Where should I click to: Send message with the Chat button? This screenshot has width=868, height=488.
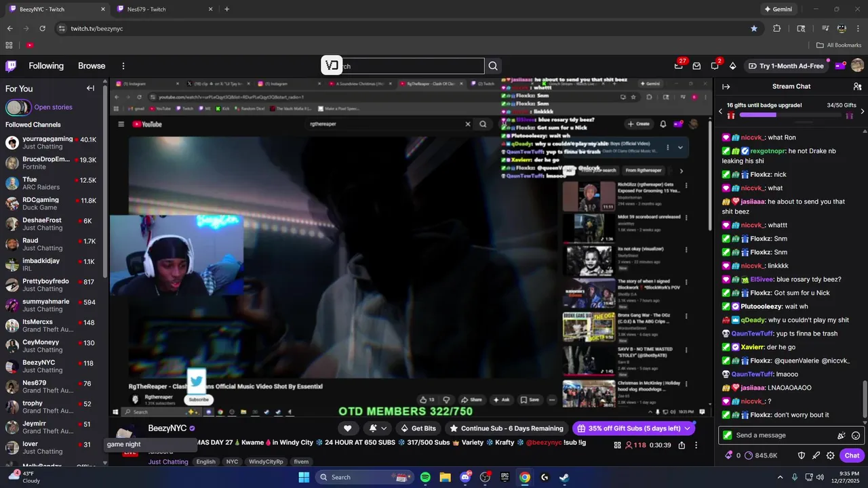(x=852, y=455)
